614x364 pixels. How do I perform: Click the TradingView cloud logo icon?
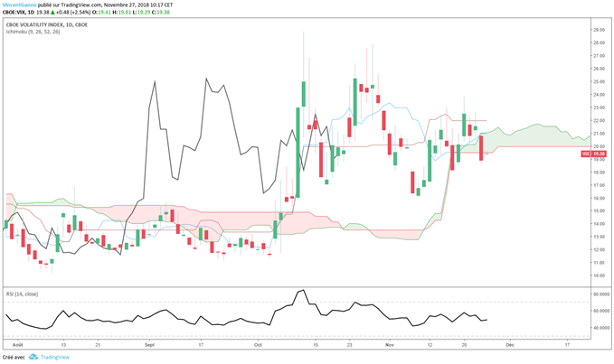point(33,357)
